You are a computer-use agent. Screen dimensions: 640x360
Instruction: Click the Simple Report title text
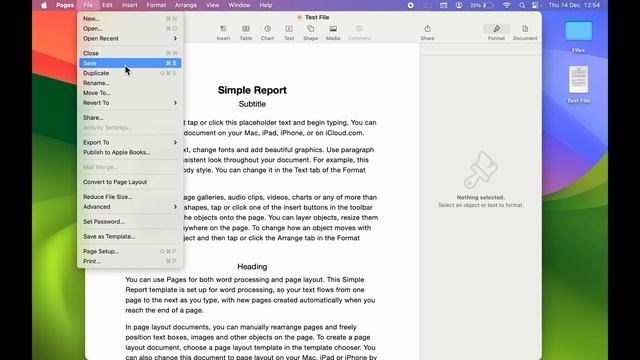pyautogui.click(x=252, y=90)
